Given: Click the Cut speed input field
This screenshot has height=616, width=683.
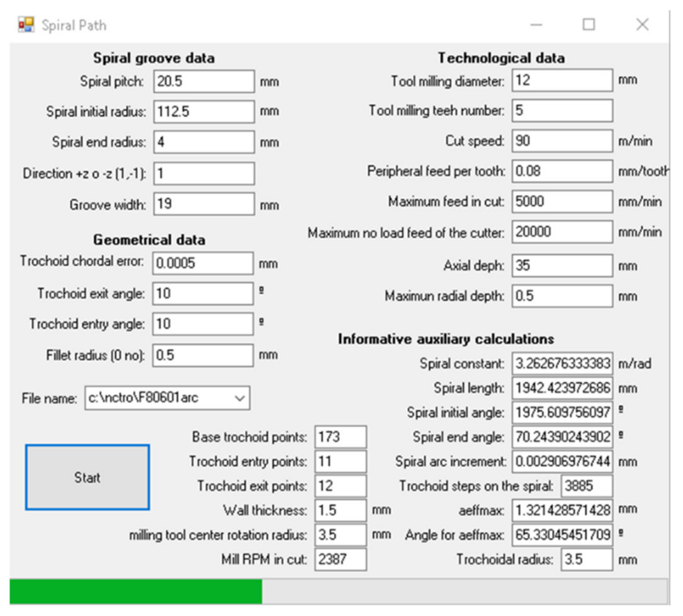Looking at the screenshot, I should point(562,141).
